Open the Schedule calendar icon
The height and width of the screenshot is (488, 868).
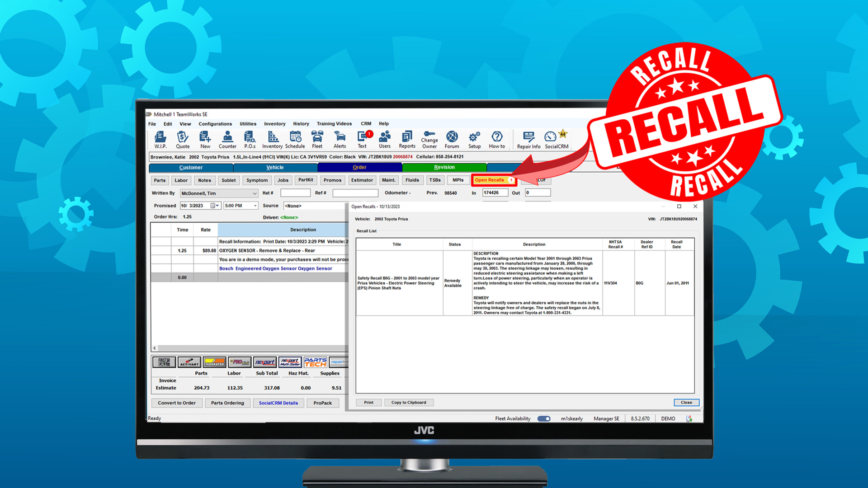pos(295,140)
